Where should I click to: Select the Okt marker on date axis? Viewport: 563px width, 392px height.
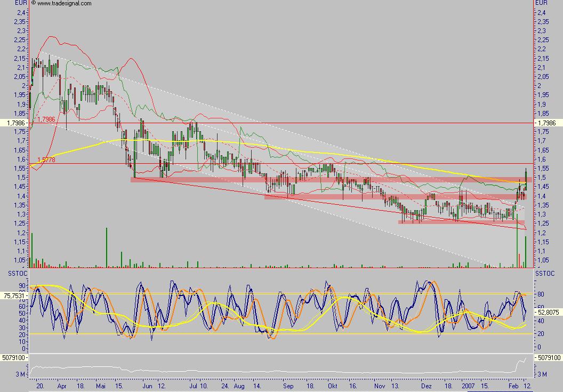click(333, 385)
